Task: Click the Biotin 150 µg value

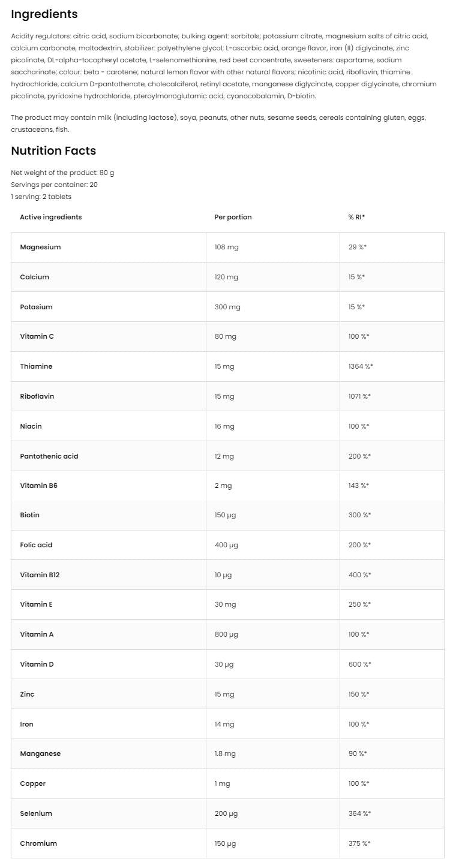Action: click(226, 515)
